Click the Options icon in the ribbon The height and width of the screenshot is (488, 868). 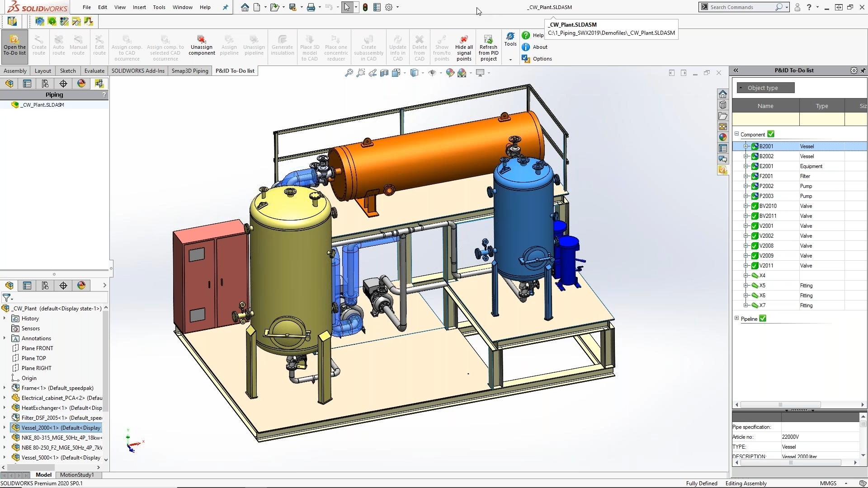coord(526,59)
